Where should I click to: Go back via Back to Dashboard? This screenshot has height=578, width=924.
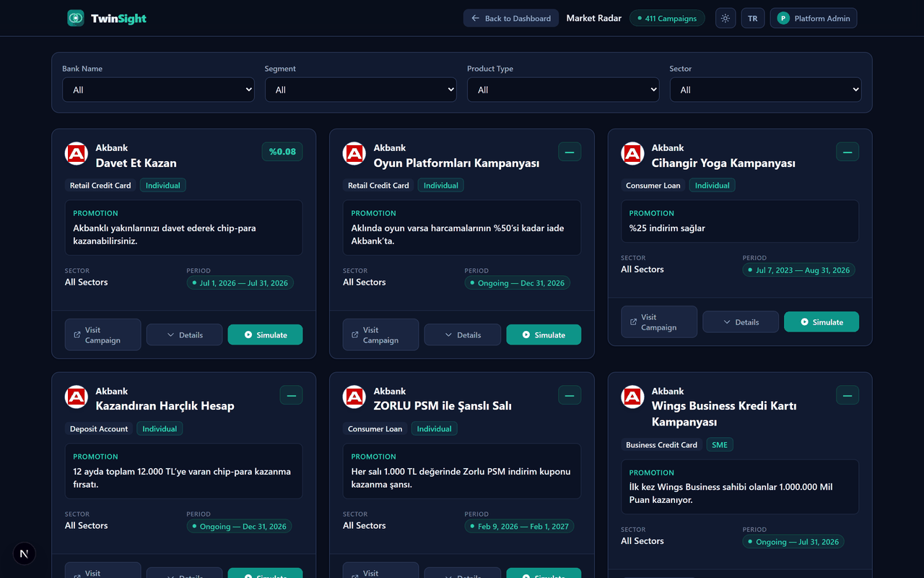[x=511, y=18]
